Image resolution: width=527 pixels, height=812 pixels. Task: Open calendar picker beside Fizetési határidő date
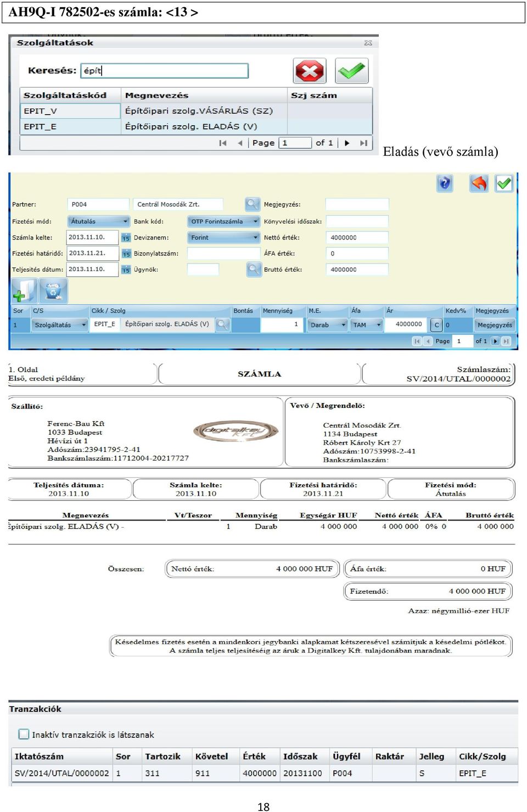tap(126, 254)
